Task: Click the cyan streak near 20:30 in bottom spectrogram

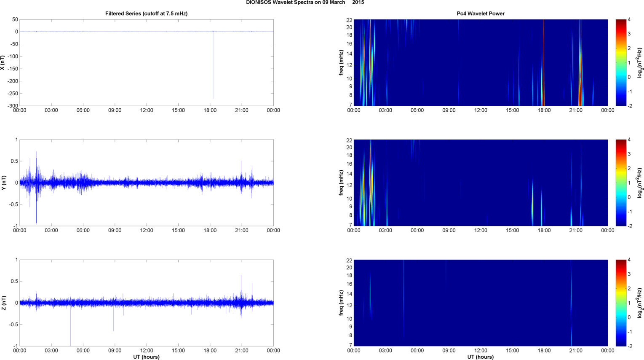Action: (x=571, y=304)
